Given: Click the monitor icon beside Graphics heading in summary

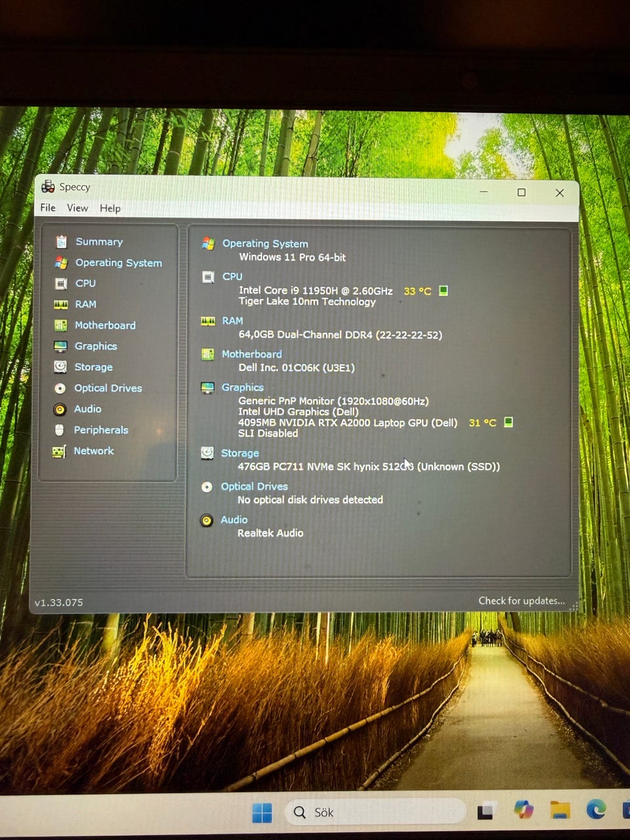Looking at the screenshot, I should coord(207,387).
